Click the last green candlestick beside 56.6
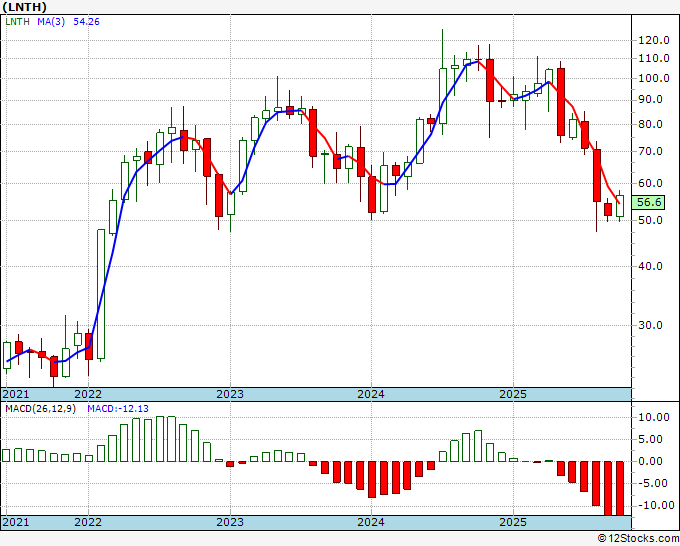This screenshot has width=680, height=546. pyautogui.click(x=620, y=206)
